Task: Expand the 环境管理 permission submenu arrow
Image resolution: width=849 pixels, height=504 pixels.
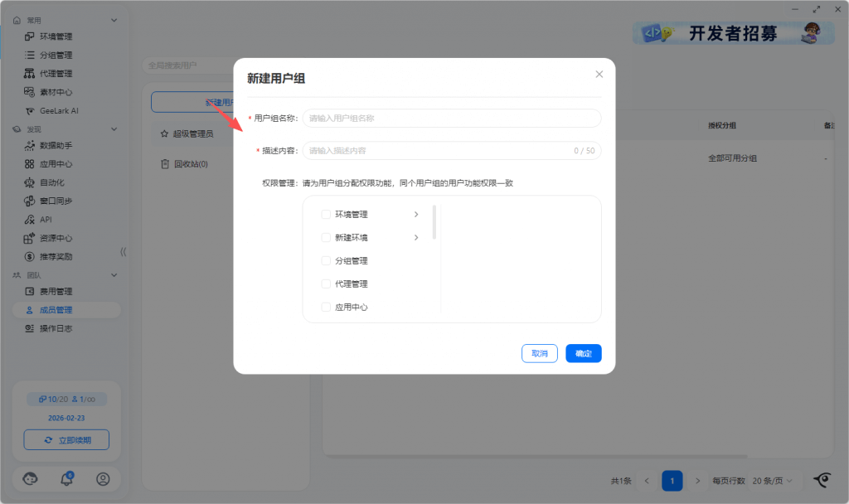Action: (x=415, y=215)
